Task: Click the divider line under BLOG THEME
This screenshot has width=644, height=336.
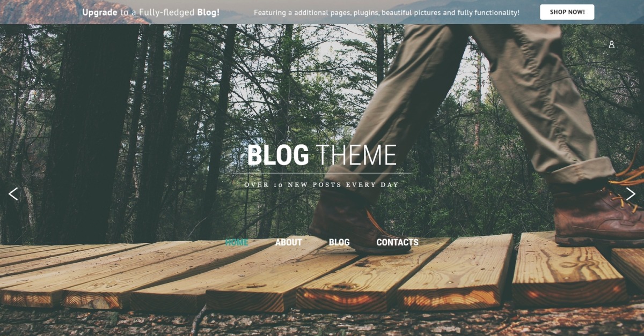Action: click(x=322, y=174)
